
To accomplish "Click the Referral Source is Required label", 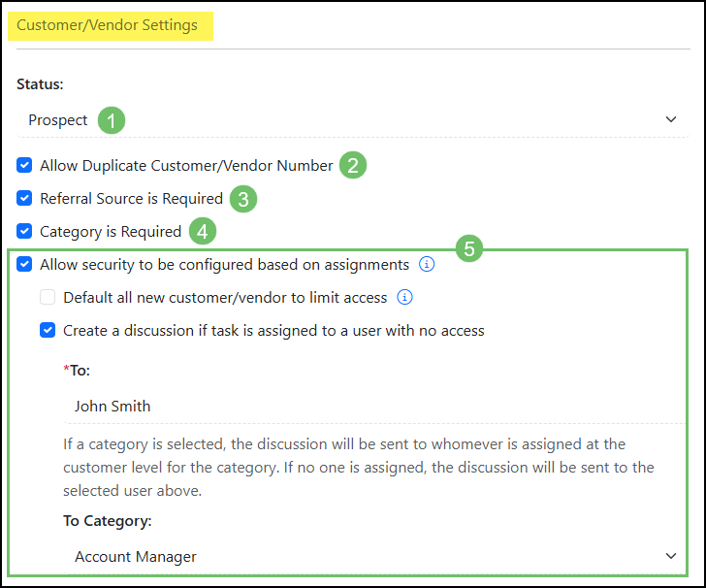I will [x=132, y=198].
